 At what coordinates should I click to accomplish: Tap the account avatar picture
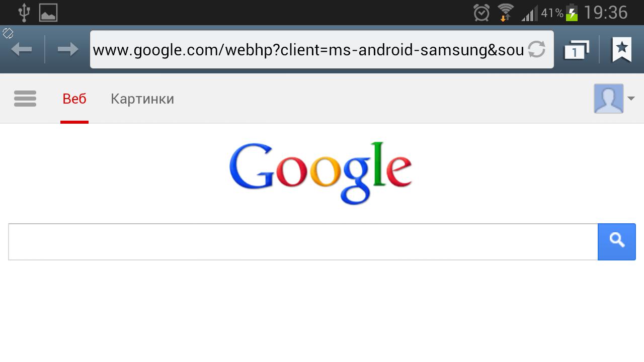(x=608, y=99)
